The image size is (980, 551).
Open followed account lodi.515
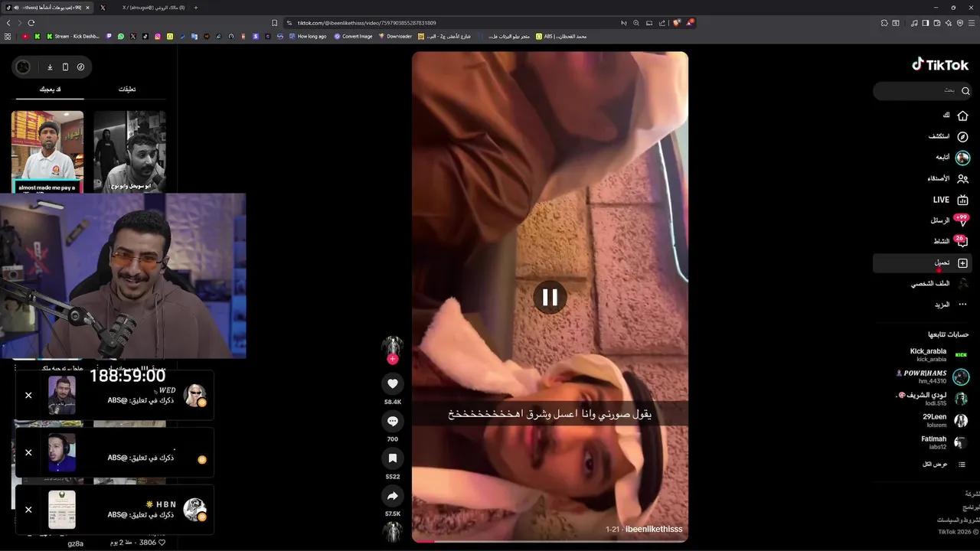[933, 399]
